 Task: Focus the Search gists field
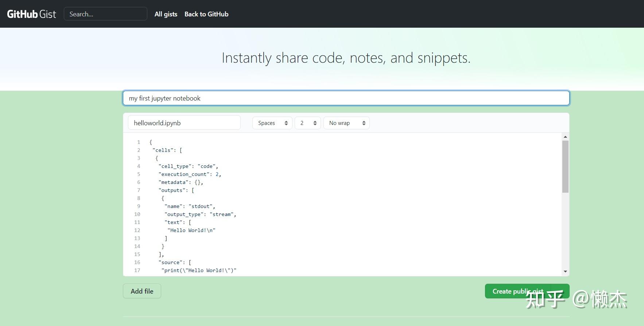(x=105, y=14)
